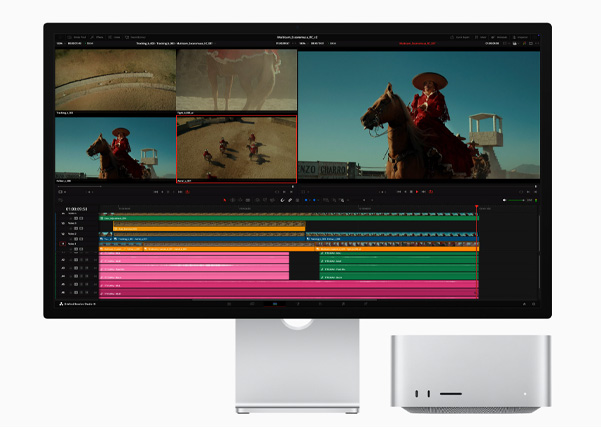Open Project Settings gear icon, bottom right
Image resolution: width=601 pixels, height=436 pixels.
click(534, 304)
